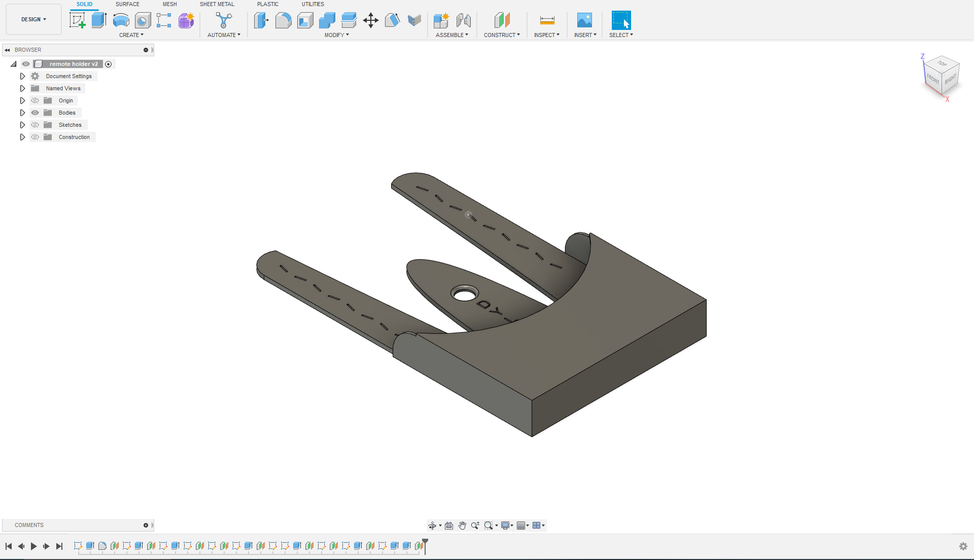
Task: Toggle visibility of remote holder v2
Action: tap(26, 64)
